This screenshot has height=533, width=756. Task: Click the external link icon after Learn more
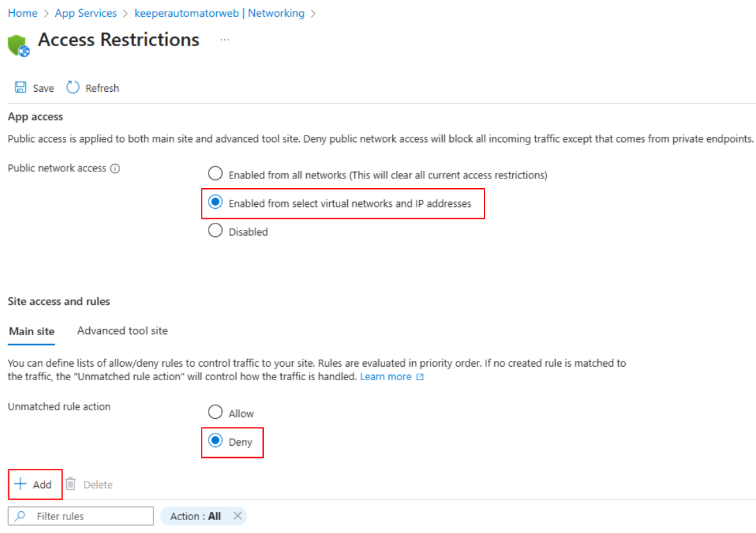pyautogui.click(x=420, y=377)
